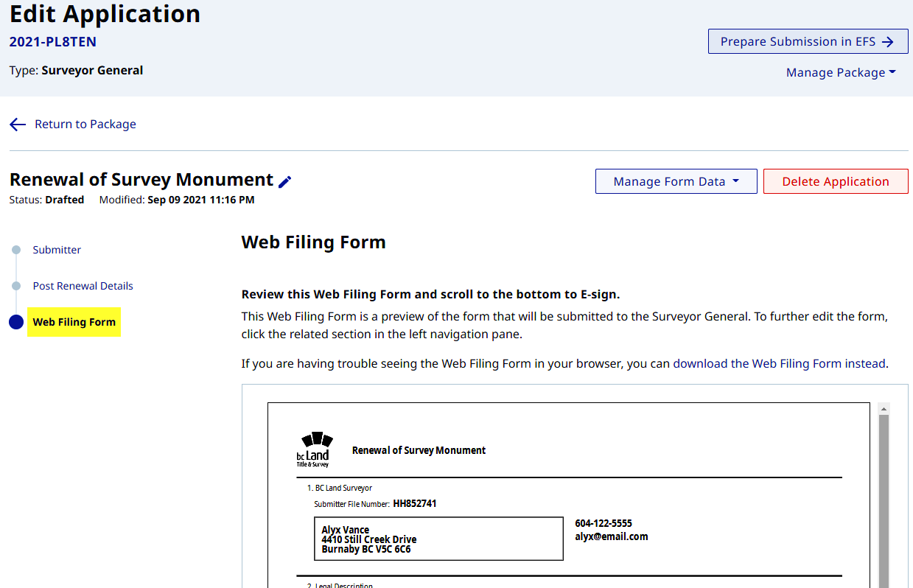
Task: Click the Submitter File Number HH852741
Action: pos(415,504)
